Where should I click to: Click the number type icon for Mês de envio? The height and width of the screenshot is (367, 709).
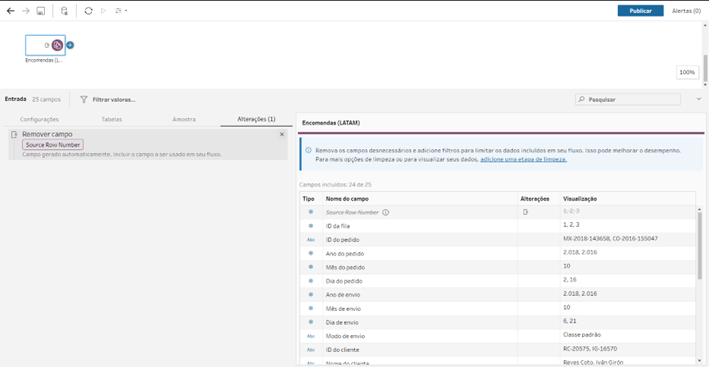click(x=311, y=308)
